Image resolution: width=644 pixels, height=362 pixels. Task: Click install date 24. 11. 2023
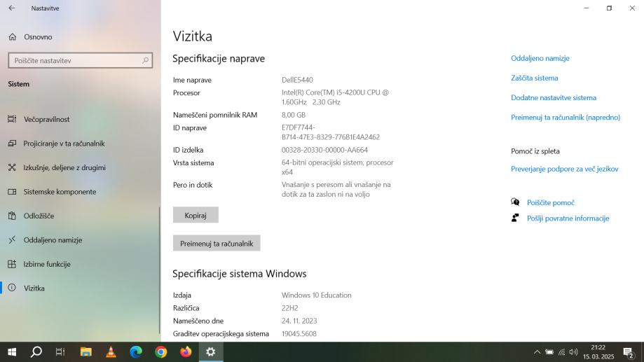point(299,321)
